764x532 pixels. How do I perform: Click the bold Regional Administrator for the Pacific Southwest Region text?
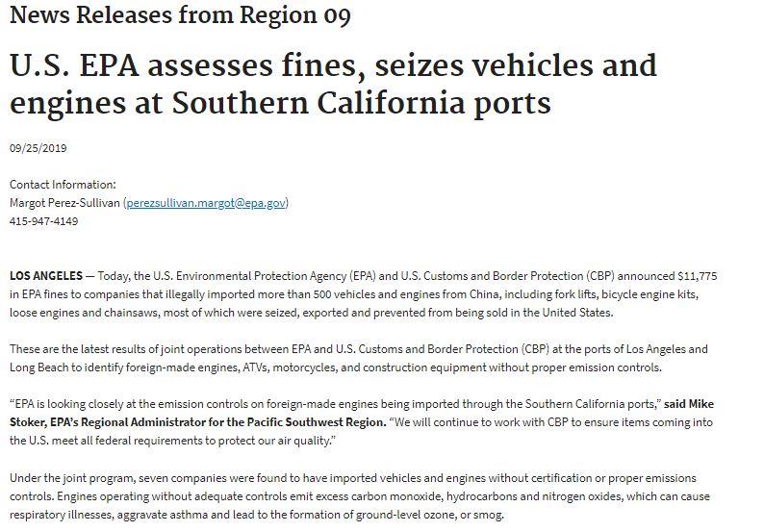point(234,422)
